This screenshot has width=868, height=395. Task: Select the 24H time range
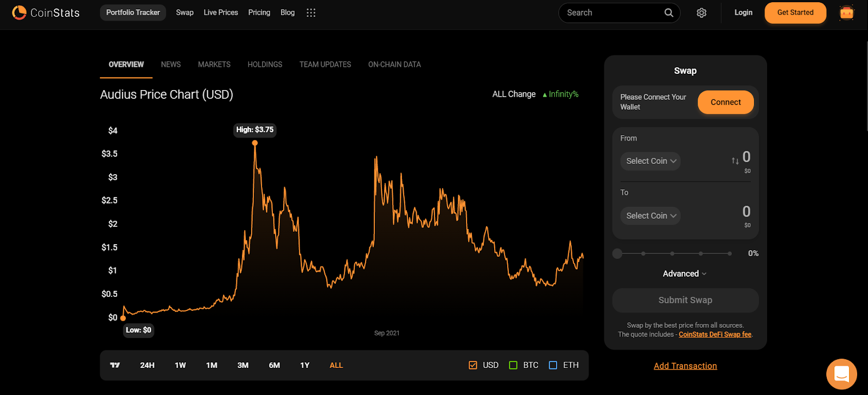147,365
